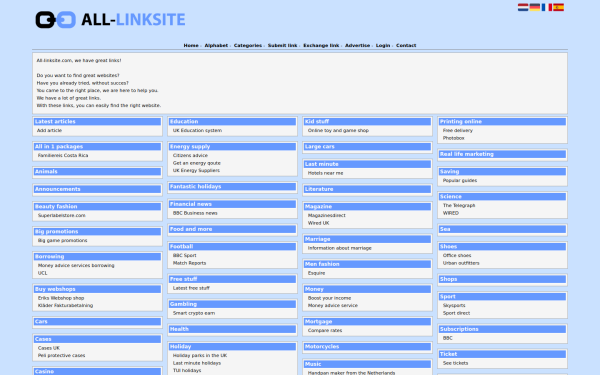The width and height of the screenshot is (600, 375).
Task: Open the Latest articles category header
Action: click(98, 122)
